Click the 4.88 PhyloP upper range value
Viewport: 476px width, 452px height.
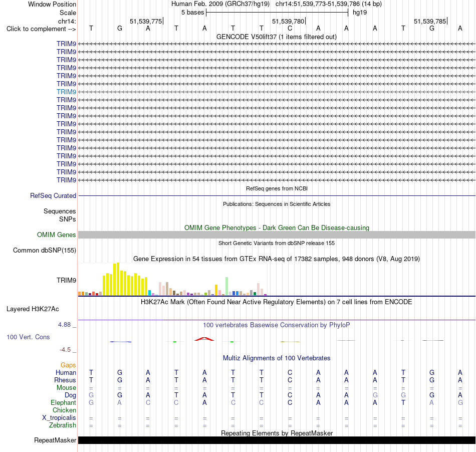[x=64, y=325]
